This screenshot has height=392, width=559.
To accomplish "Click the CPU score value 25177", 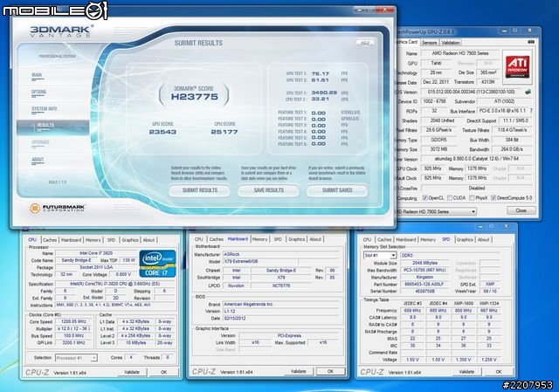I will [x=224, y=132].
